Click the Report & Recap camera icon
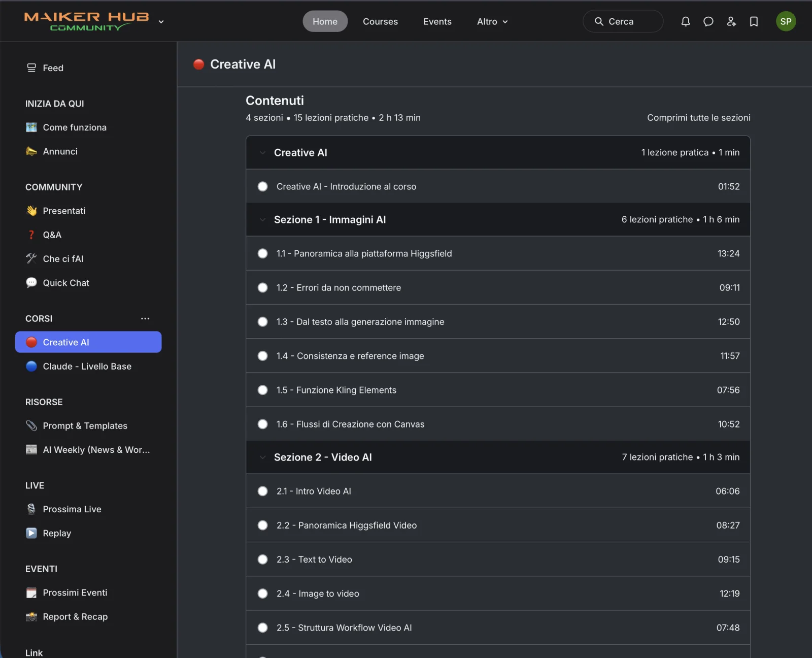Viewport: 812px width, 658px height. coord(31,616)
